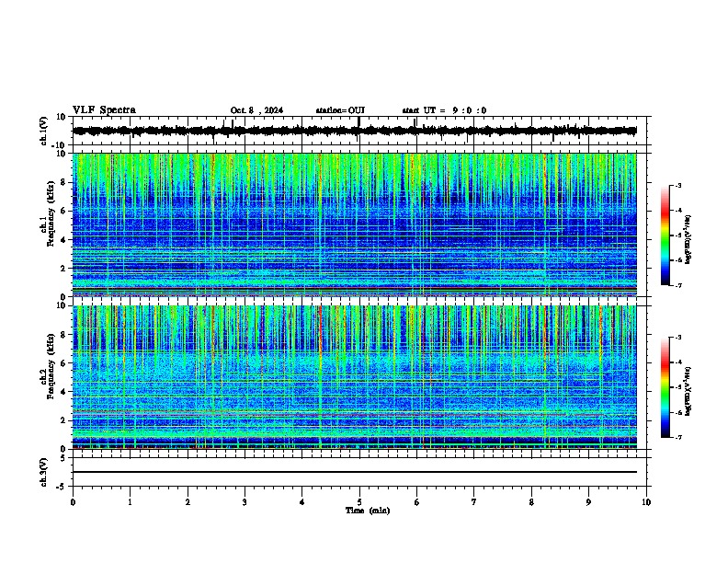This screenshot has height=563, width=728.
Task: Click inside the ch.2 spectrogram panel
Action: 355,377
